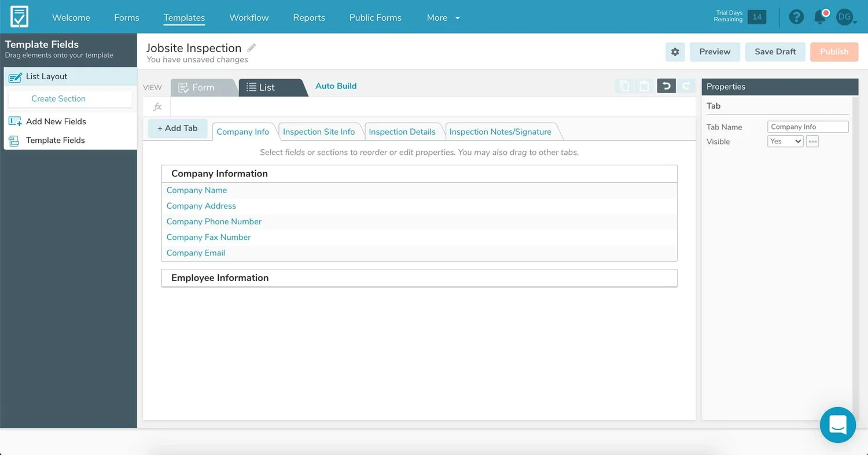Screen dimensions: 868x455
Task: Rename template with the pencil icon
Action: [x=251, y=48]
